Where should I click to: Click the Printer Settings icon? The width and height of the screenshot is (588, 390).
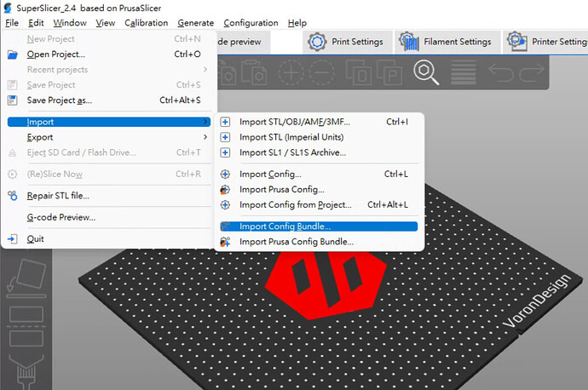[x=516, y=41]
